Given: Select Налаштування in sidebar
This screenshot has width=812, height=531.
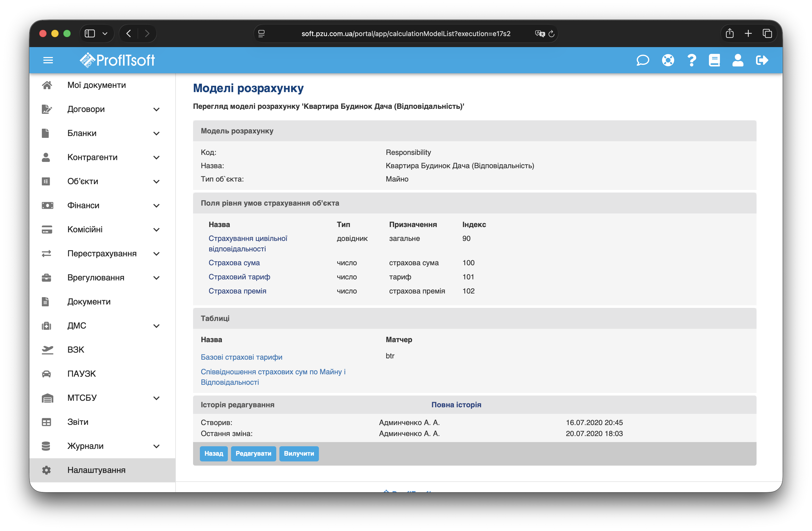Looking at the screenshot, I should (97, 470).
